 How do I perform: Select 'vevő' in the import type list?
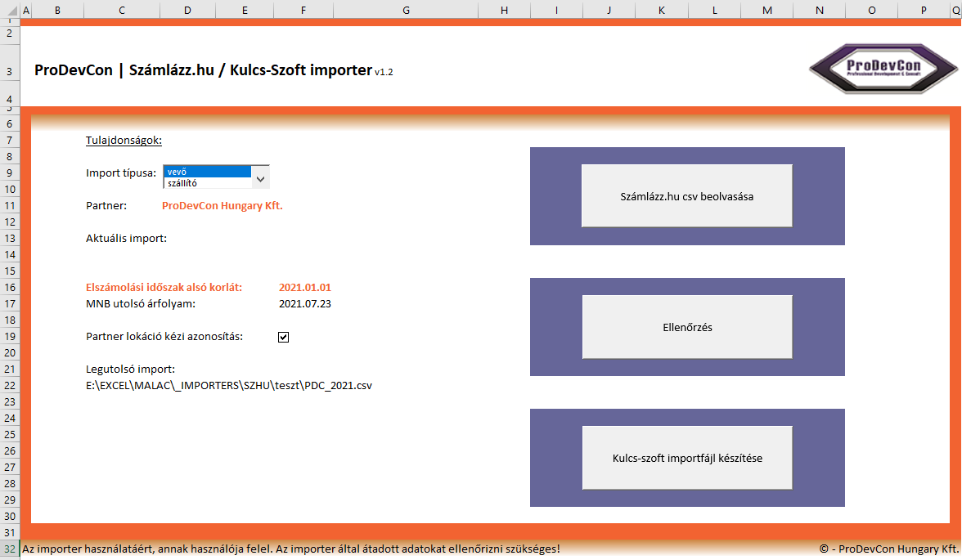208,172
